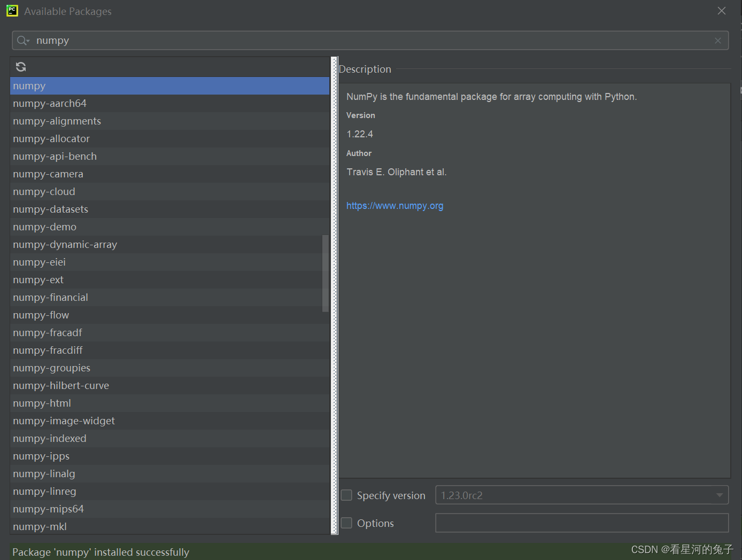Select the numpy-alignments package
The width and height of the screenshot is (742, 560).
(170, 121)
